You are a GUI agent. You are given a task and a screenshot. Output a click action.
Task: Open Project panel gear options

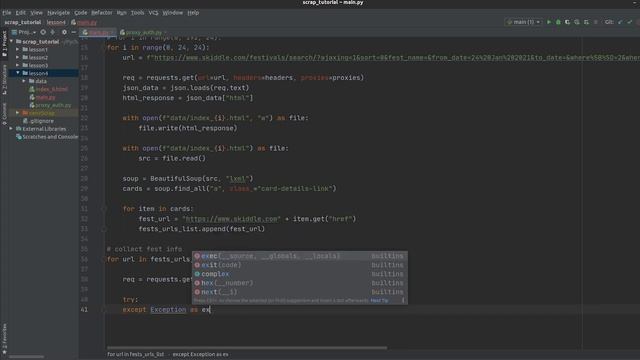click(64, 32)
